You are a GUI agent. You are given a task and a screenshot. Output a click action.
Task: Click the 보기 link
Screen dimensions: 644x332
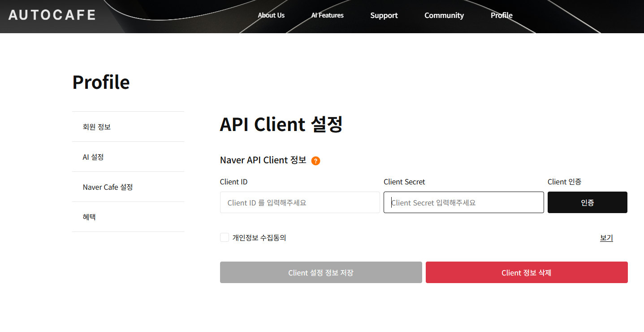point(606,238)
